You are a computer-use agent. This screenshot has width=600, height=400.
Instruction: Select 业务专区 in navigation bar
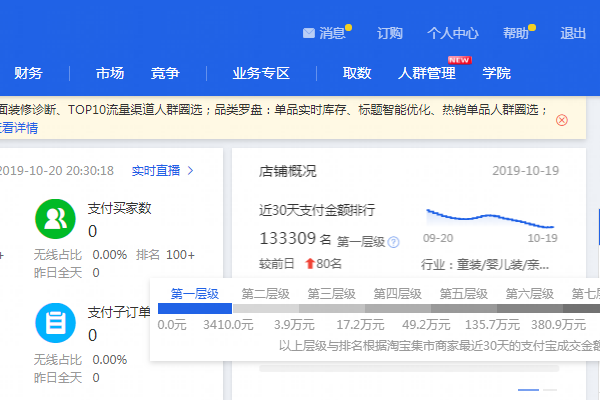click(260, 73)
